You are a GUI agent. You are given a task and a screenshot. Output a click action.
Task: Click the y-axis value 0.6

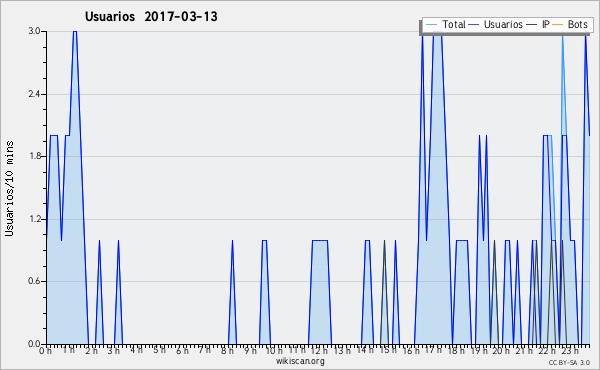click(x=35, y=282)
